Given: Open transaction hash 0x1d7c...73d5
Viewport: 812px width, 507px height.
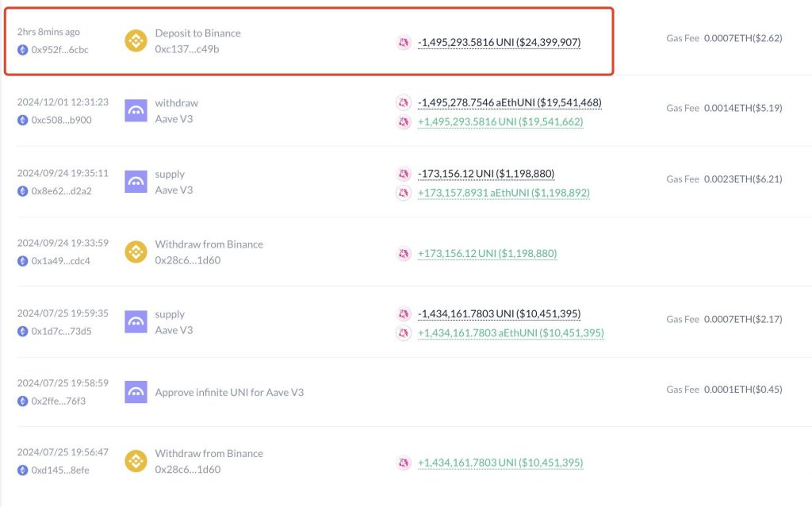Looking at the screenshot, I should click(61, 331).
